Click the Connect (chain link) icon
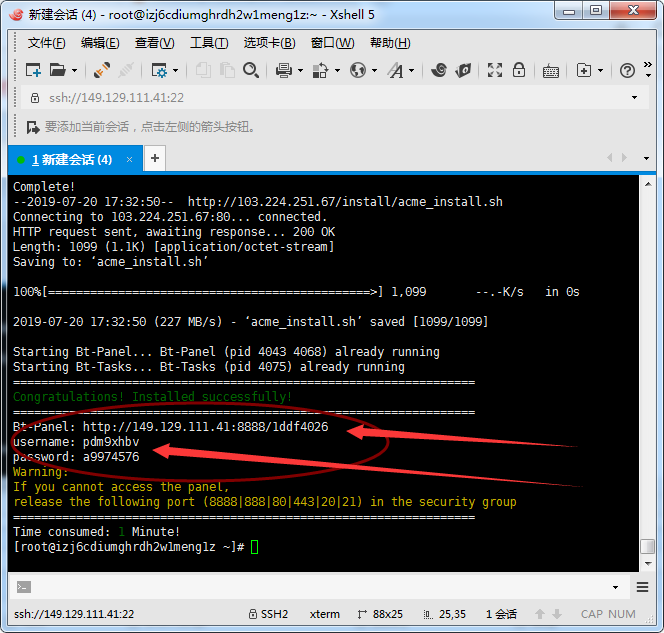This screenshot has height=633, width=664. point(102,70)
